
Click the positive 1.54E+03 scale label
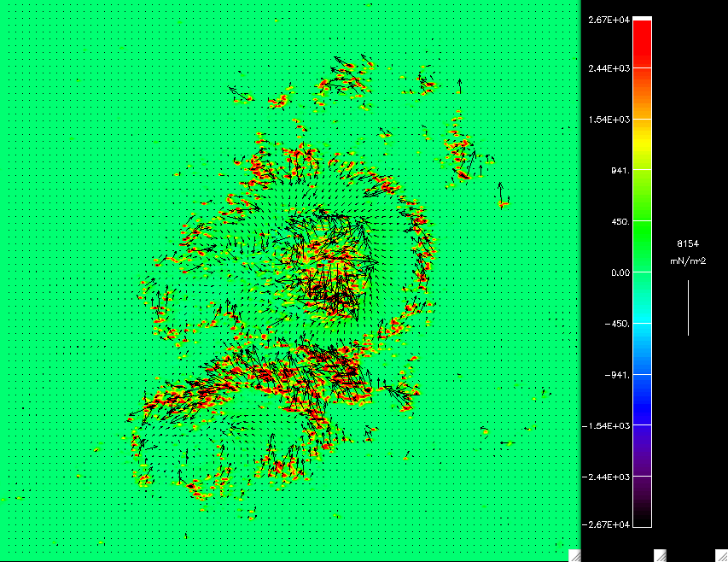click(609, 120)
